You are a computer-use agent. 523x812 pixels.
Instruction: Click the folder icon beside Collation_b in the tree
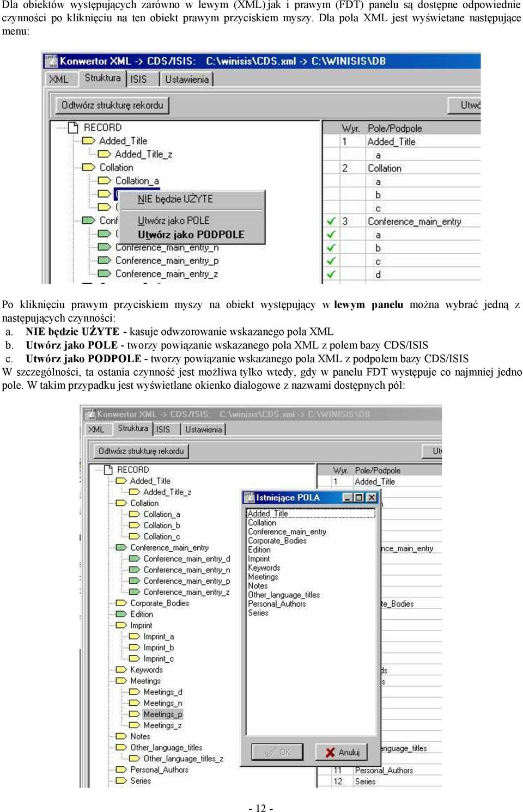pyautogui.click(x=134, y=526)
